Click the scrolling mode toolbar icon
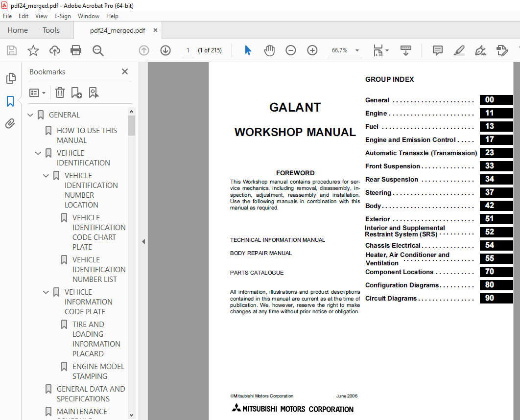This screenshot has width=520, height=420. tap(405, 50)
